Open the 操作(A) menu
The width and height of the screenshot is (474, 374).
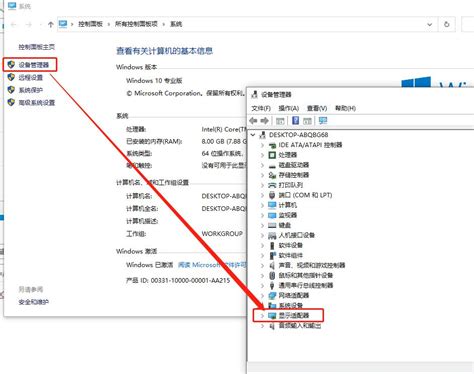[289, 108]
